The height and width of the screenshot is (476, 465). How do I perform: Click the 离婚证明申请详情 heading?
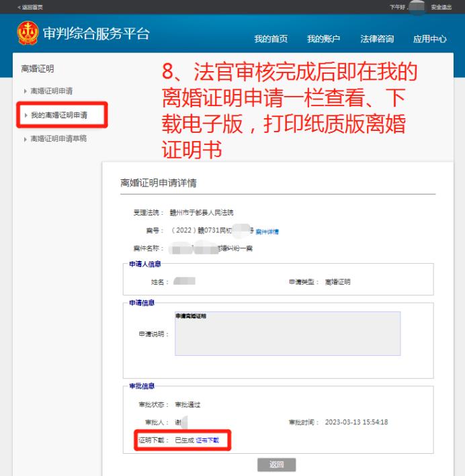click(x=159, y=183)
